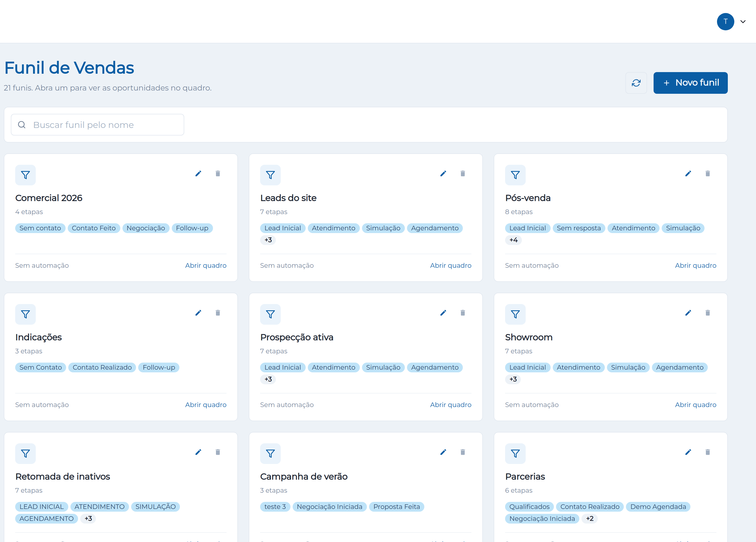The height and width of the screenshot is (542, 756).
Task: Click the funnel icon on Showroom
Action: pos(515,314)
